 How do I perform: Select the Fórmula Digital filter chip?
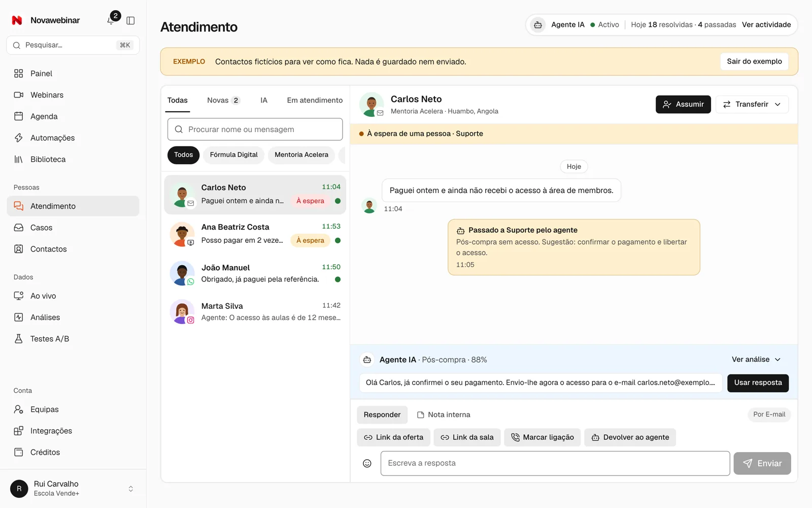(233, 155)
